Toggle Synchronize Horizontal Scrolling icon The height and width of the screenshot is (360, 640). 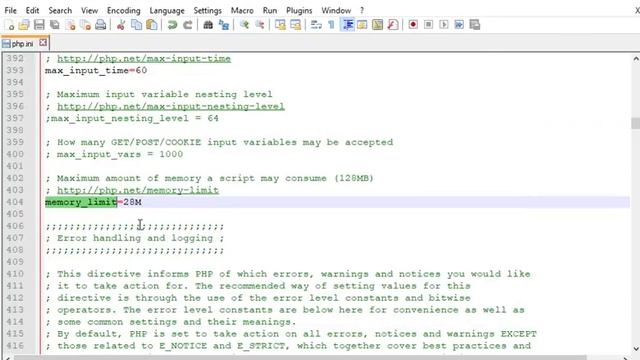pyautogui.click(x=296, y=25)
